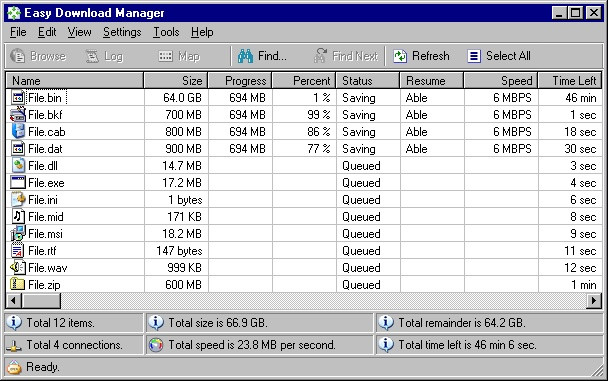The image size is (608, 381).
Task: Open the Edit menu
Action: [47, 32]
